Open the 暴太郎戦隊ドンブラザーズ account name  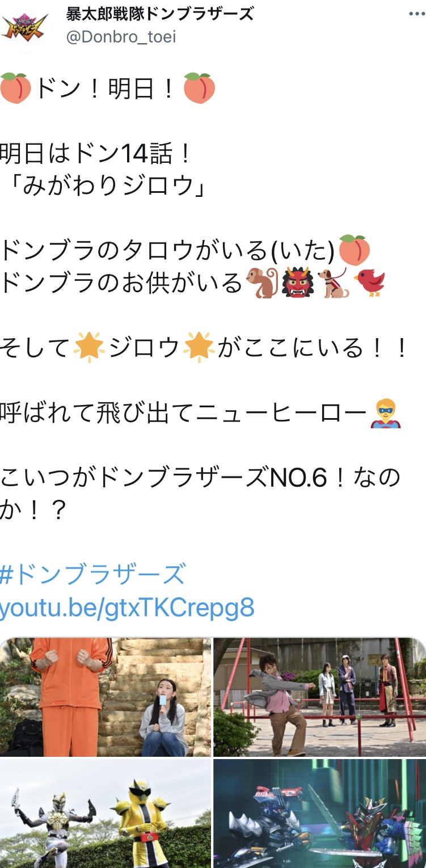tap(160, 14)
